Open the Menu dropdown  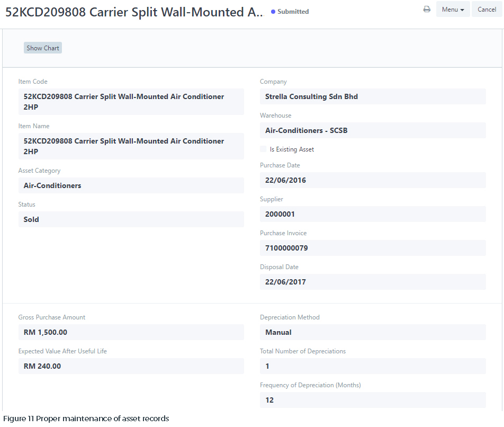click(x=453, y=10)
